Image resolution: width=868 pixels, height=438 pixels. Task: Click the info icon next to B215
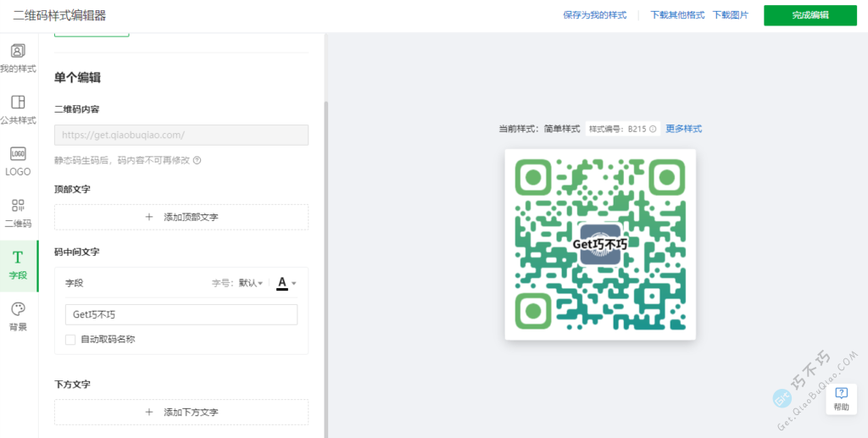click(x=653, y=130)
